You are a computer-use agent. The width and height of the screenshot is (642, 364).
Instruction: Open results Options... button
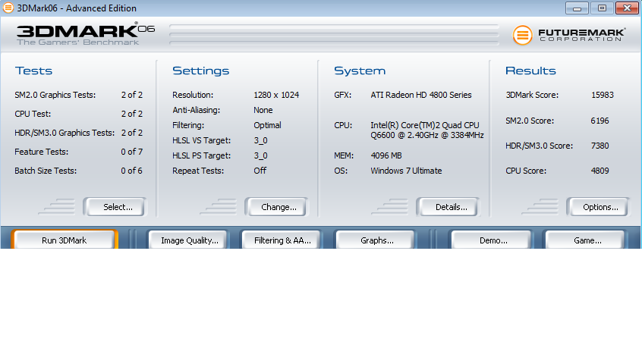(x=598, y=207)
